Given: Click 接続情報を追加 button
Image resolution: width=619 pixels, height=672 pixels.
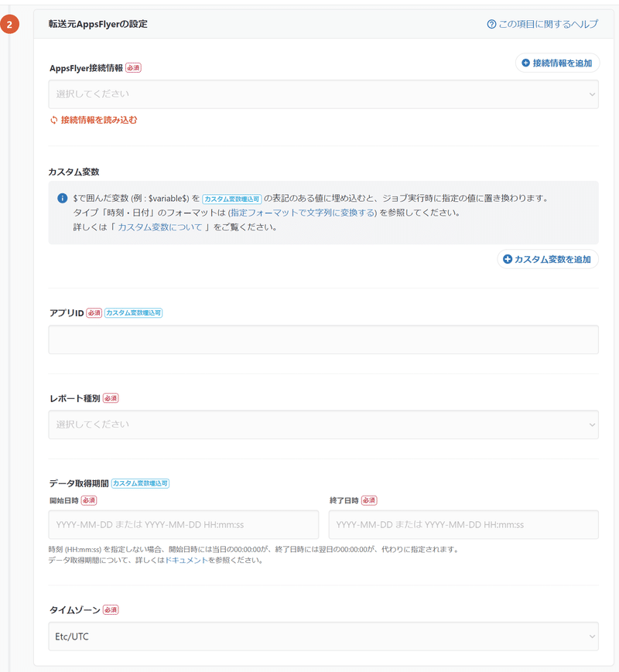Looking at the screenshot, I should tap(557, 63).
